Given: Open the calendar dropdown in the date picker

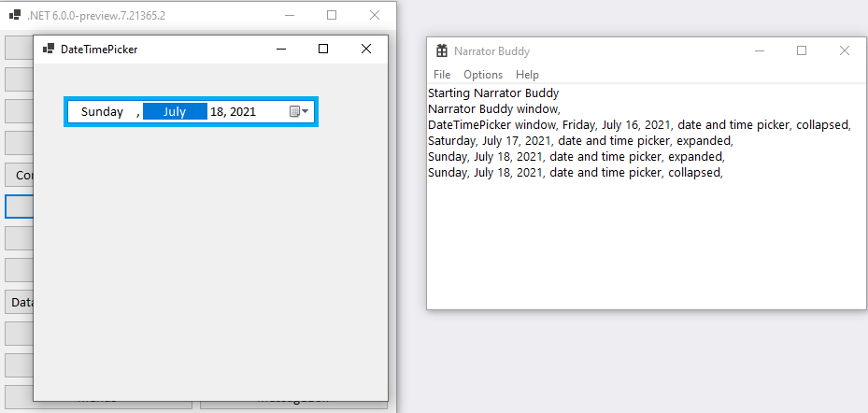Looking at the screenshot, I should pos(300,112).
